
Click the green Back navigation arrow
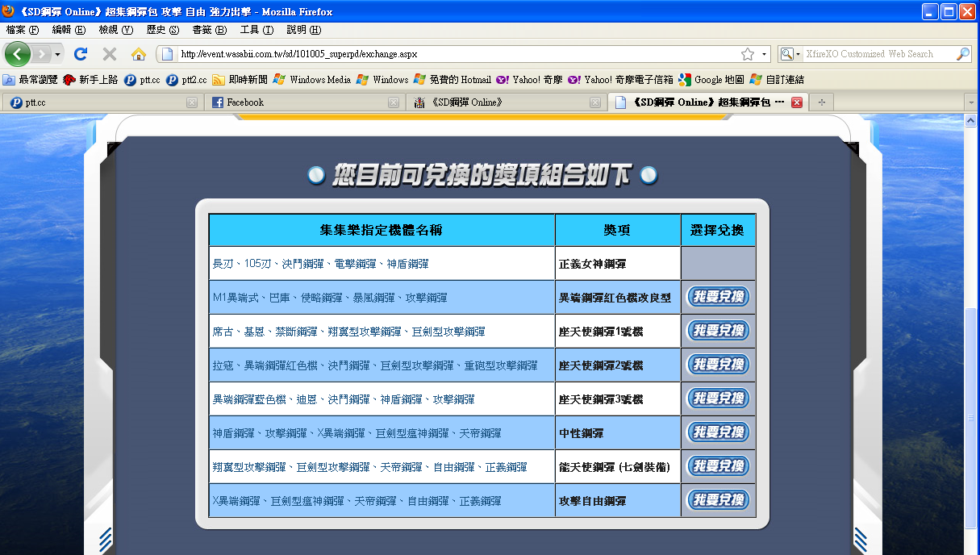(18, 54)
